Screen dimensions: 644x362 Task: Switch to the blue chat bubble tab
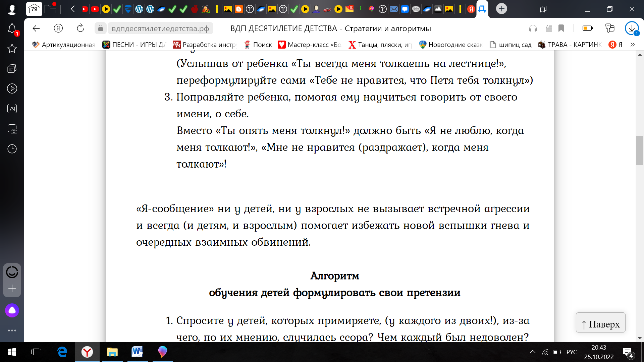[405, 9]
